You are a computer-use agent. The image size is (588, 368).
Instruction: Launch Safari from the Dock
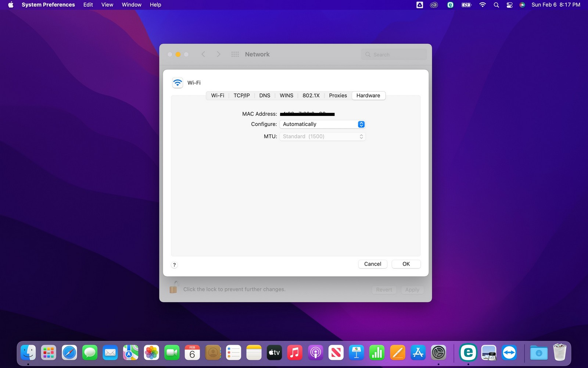[x=69, y=353]
